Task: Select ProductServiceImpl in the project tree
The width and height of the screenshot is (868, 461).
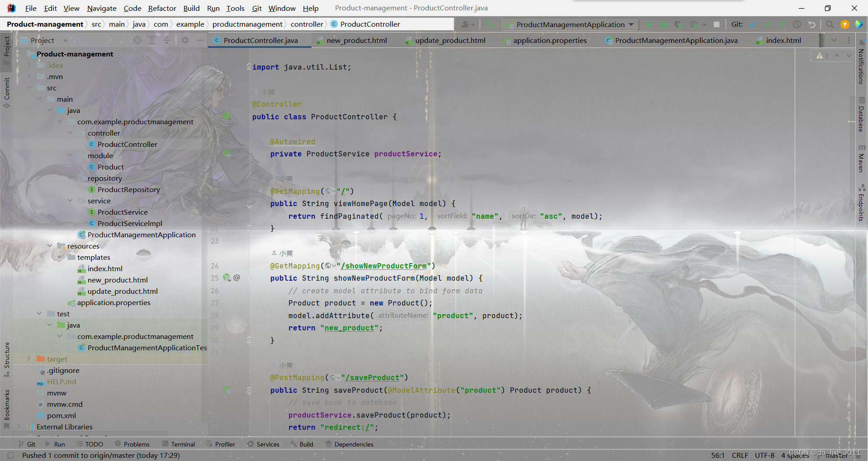Action: [130, 223]
